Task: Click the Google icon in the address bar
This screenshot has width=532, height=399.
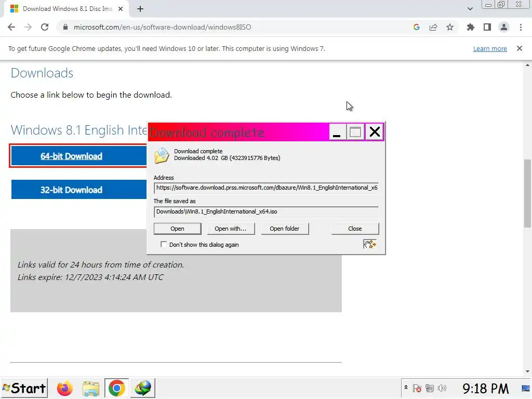Action: (x=417, y=27)
